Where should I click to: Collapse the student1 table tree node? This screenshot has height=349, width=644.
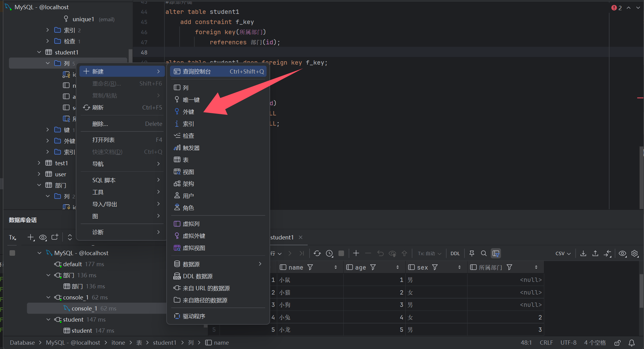coord(39,52)
